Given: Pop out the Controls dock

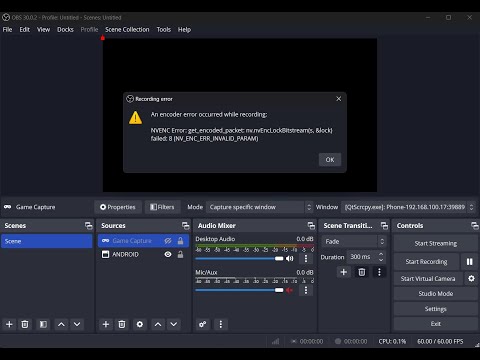Looking at the screenshot, I should (475, 226).
